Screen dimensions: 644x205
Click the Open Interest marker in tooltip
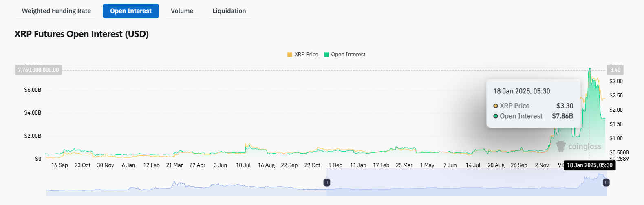pos(496,116)
